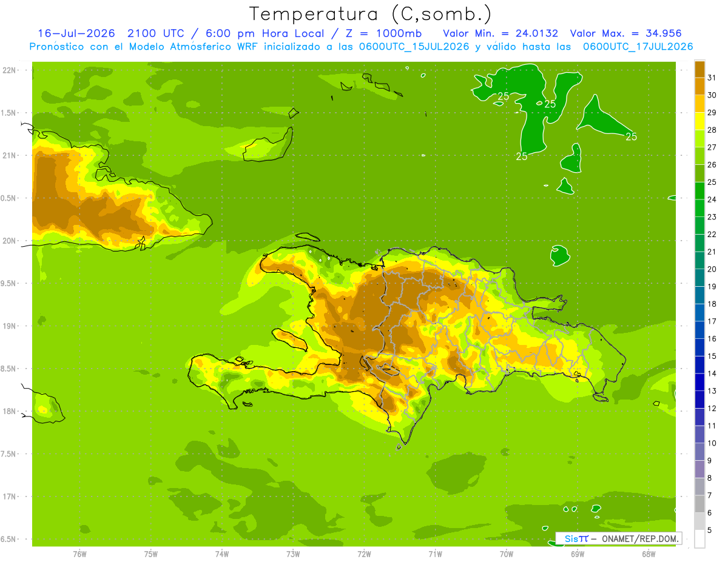Select the colorbar swatch between 26 and 27
728x562 pixels.
coord(699,156)
